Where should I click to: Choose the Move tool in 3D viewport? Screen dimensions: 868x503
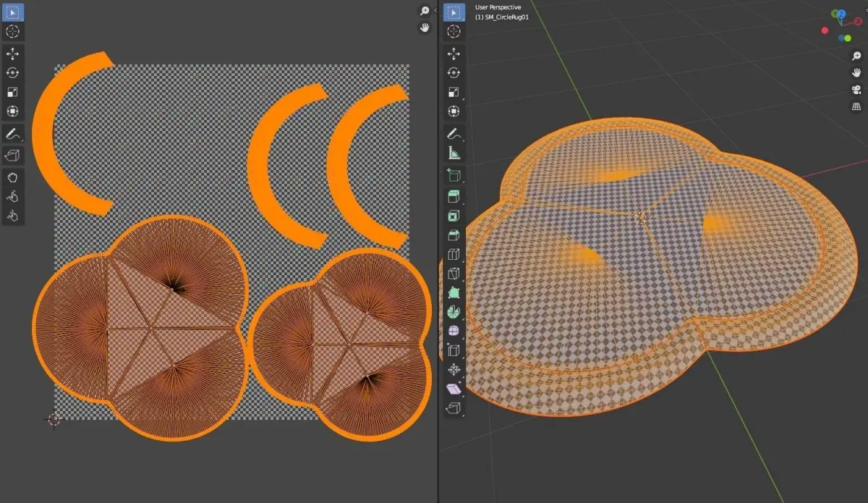[454, 54]
